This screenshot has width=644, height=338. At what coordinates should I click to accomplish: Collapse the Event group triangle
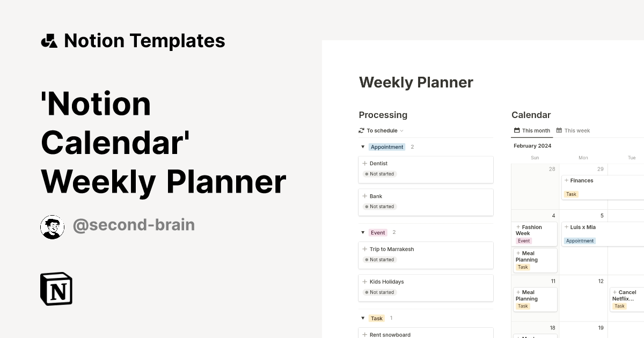tap(363, 232)
